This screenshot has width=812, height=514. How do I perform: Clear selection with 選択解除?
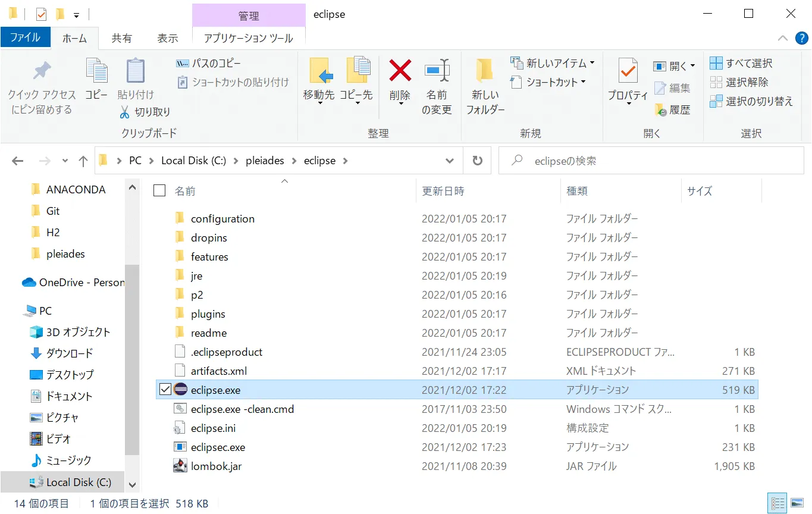pos(739,82)
